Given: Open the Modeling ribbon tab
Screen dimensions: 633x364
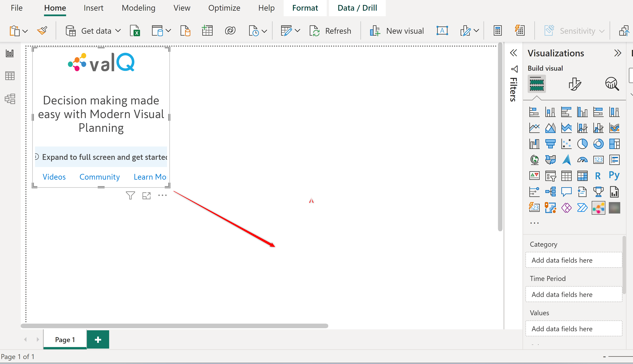Looking at the screenshot, I should pos(138,8).
